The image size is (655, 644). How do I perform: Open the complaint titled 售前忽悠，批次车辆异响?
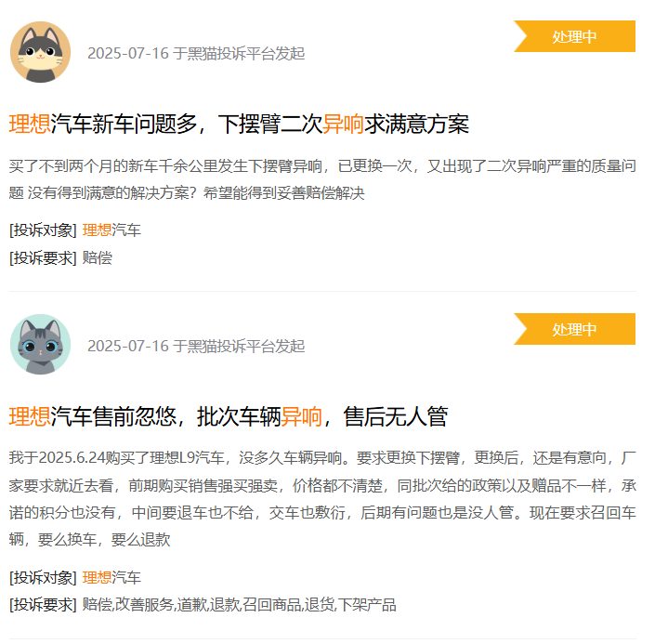pos(229,416)
